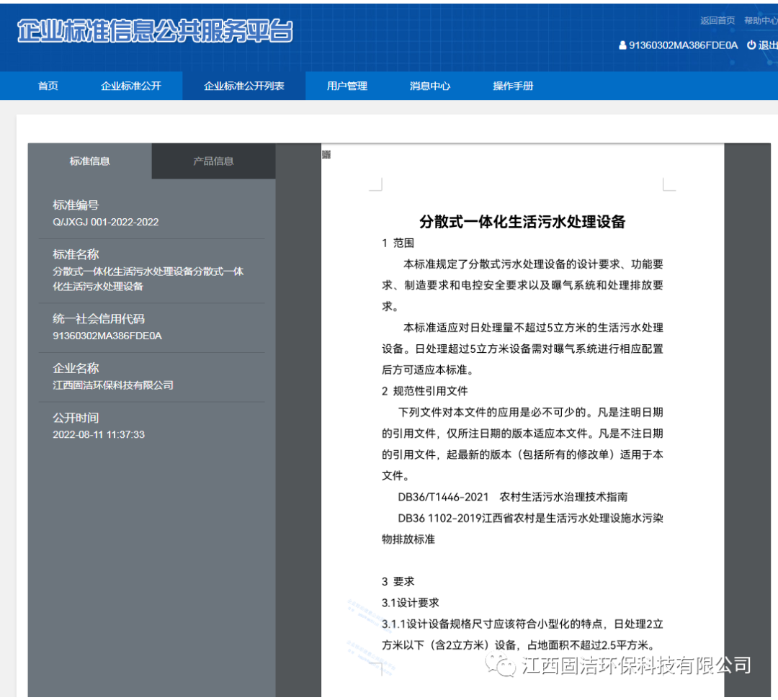
Task: Click the 企业名称 label
Action: (76, 369)
